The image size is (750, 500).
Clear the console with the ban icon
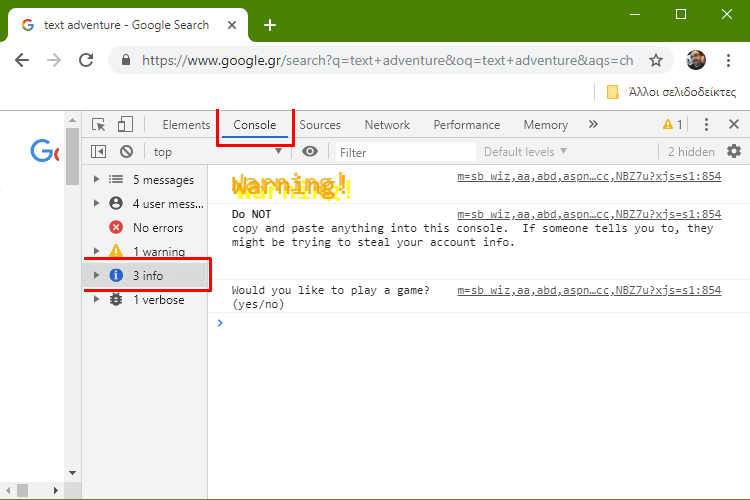126,152
